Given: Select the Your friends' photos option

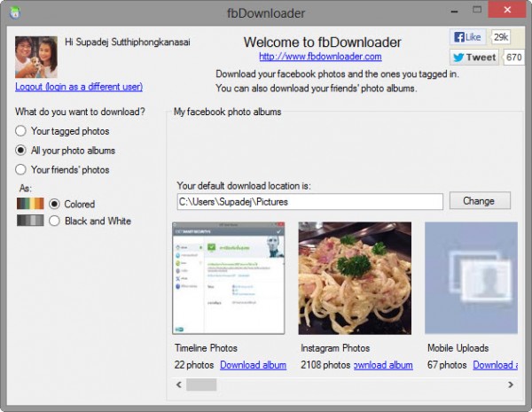Looking at the screenshot, I should (x=62, y=169).
